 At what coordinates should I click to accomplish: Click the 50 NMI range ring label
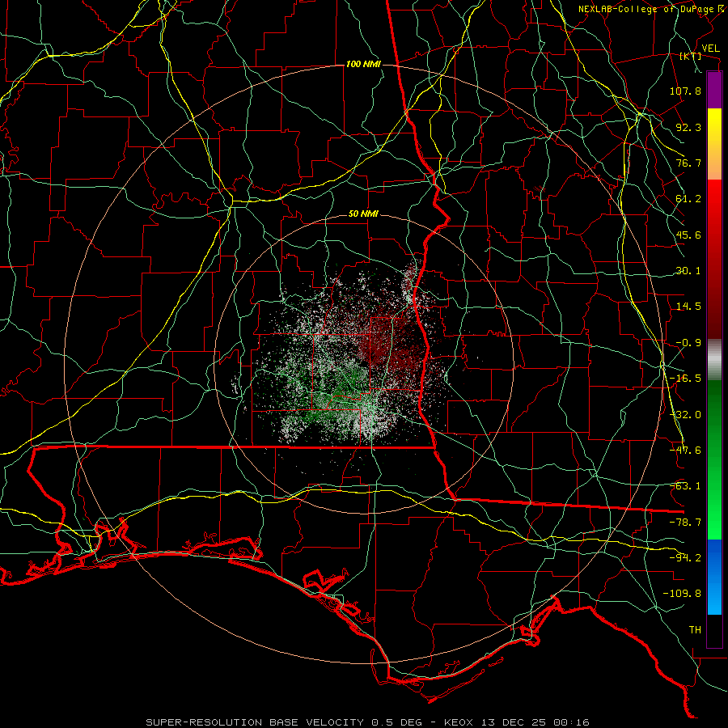[x=363, y=214]
